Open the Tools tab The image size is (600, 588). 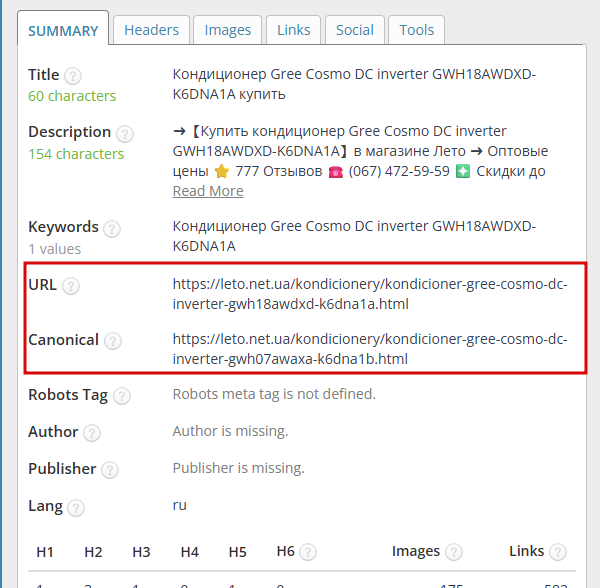pyautogui.click(x=417, y=30)
